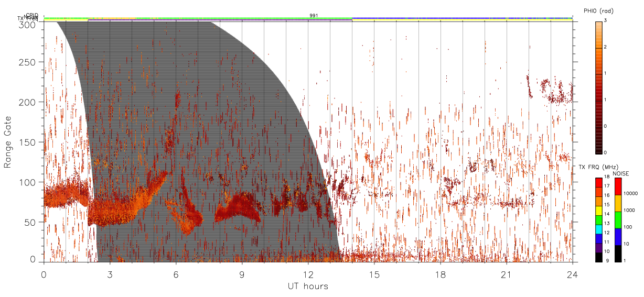Click the '10' label in TX FRQ legend
Viewport: 644px width, 297px height.
click(x=607, y=251)
